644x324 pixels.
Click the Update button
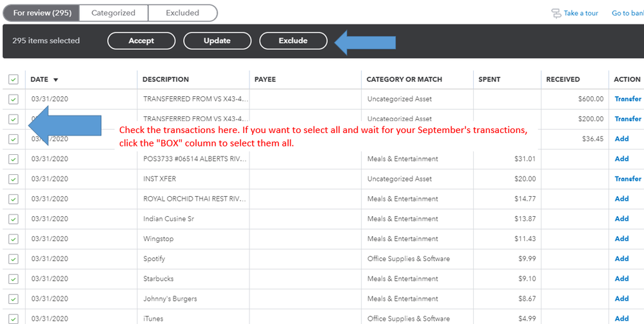click(x=217, y=41)
